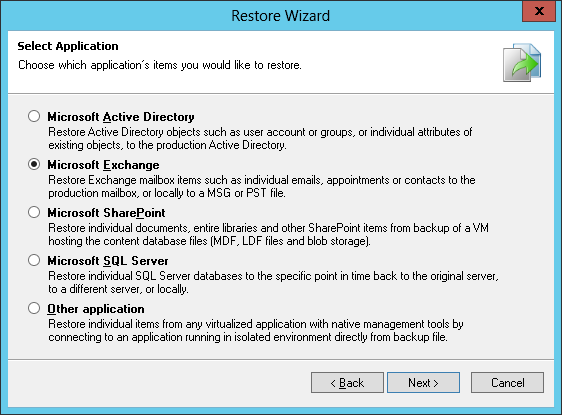Choose the Microsoft SharePoint radio option
Screen dimensions: 562x415
pos(34,212)
